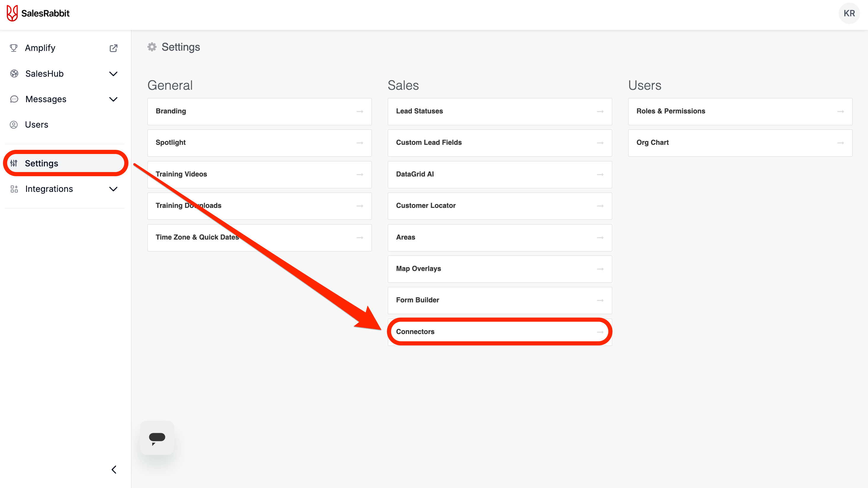
Task: Click the arrow on Org Chart card
Action: pos(840,143)
